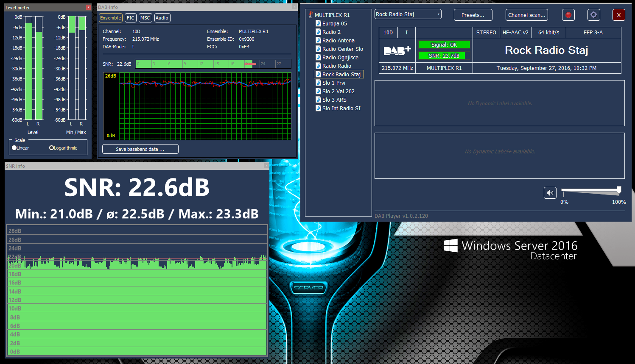Viewport: 635px width, 364px height.
Task: Open settings via the gear icon
Action: point(593,15)
